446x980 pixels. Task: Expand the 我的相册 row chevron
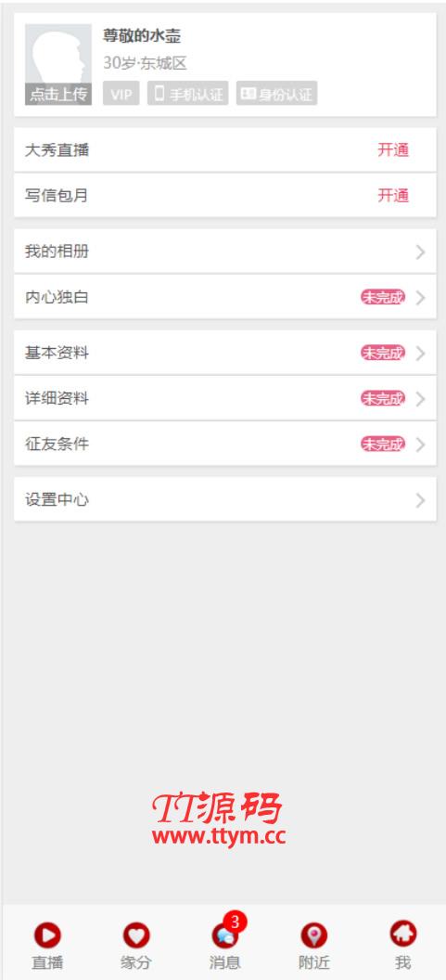pos(420,251)
